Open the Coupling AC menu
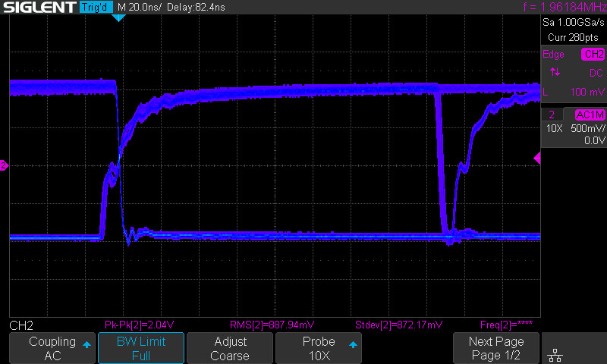The width and height of the screenshot is (607, 364). (52, 348)
